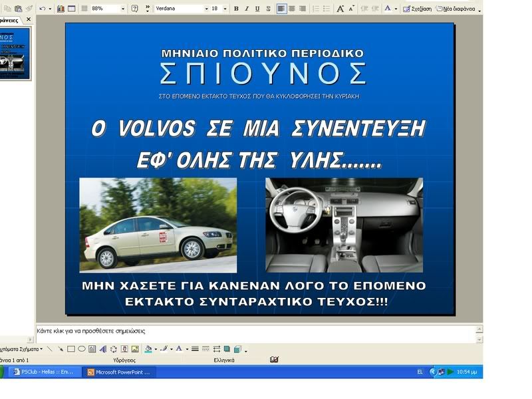Toggle bold formatting
The height and width of the screenshot is (399, 532).
pos(236,9)
